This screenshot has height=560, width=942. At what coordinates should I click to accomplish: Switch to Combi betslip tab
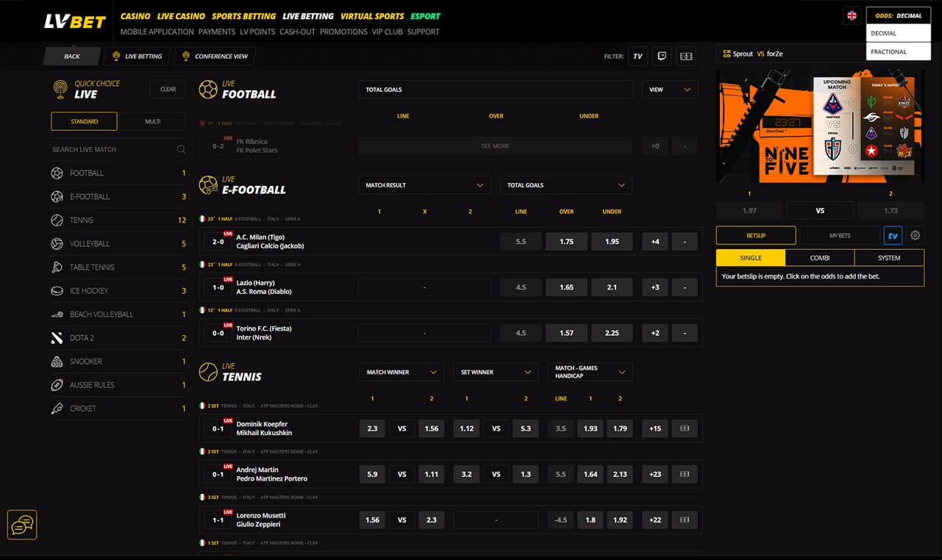pos(820,258)
